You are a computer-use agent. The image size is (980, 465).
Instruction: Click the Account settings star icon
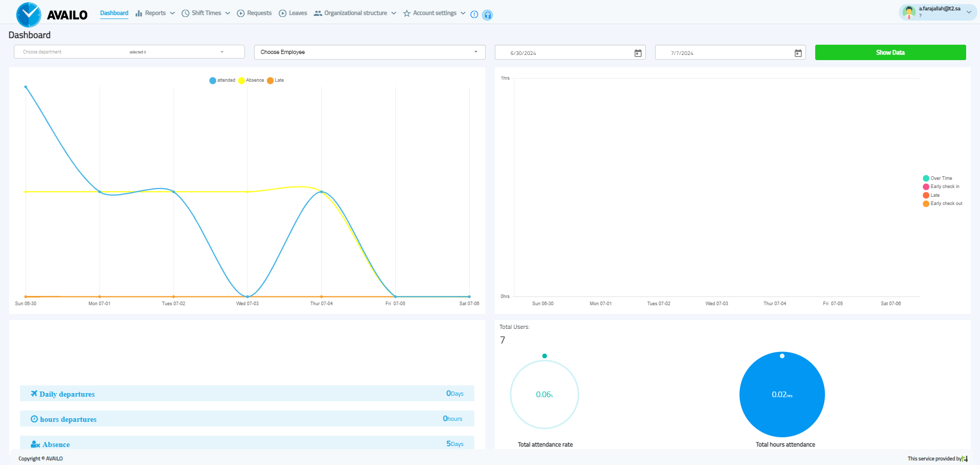pos(407,13)
